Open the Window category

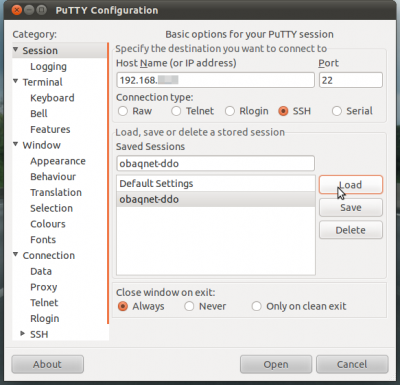41,145
